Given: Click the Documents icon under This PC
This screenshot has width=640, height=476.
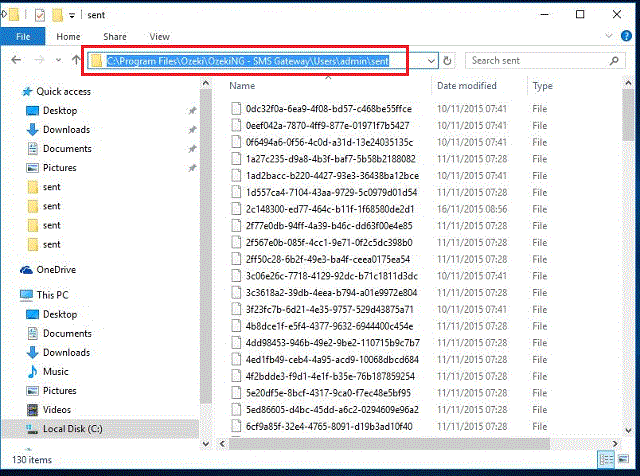Looking at the screenshot, I should 32,334.
